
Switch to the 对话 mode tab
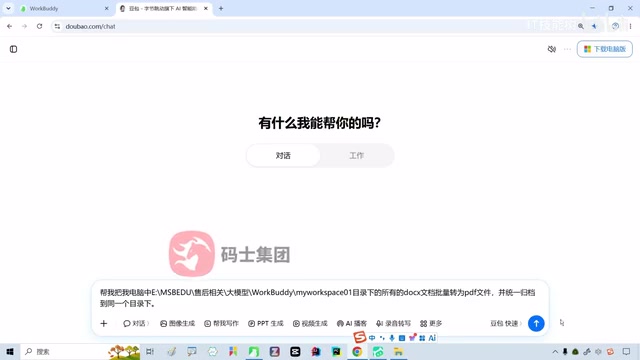pyautogui.click(x=283, y=156)
